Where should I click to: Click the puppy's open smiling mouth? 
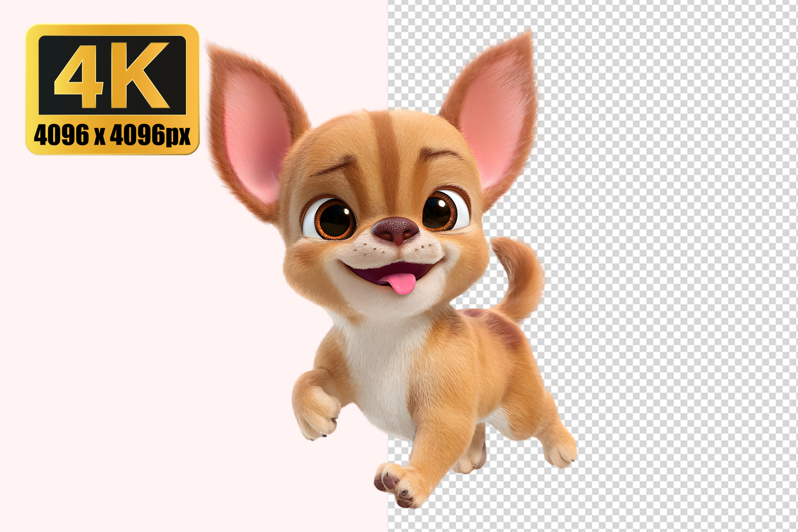pyautogui.click(x=388, y=272)
